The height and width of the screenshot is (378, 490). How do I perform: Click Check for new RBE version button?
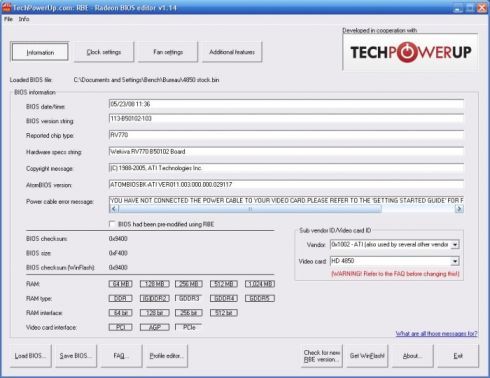coord(321,356)
